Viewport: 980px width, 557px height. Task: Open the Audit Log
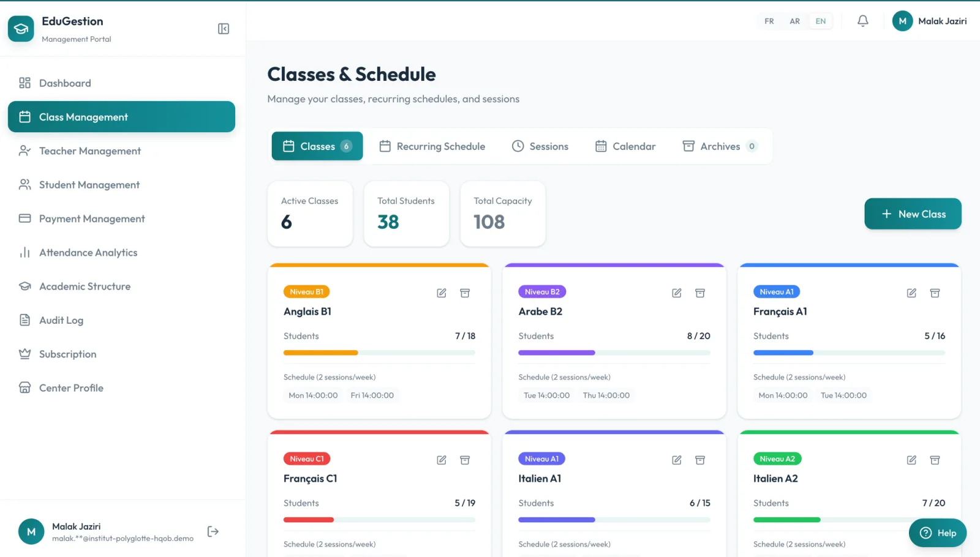pos(121,320)
